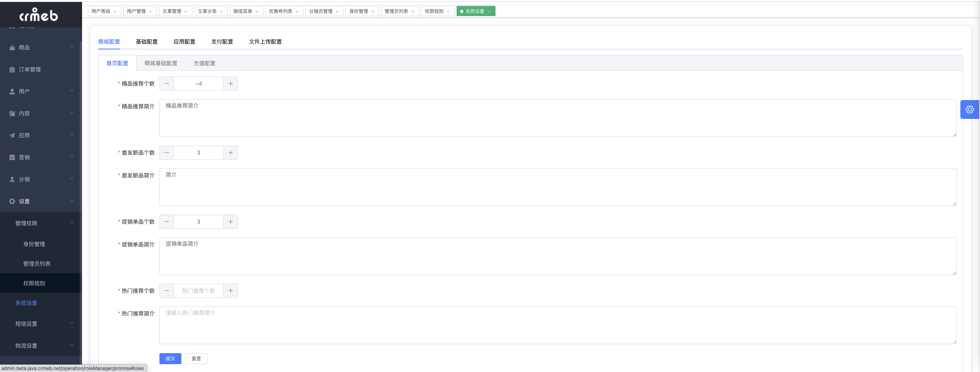The width and height of the screenshot is (980, 372).
Task: Expand the 内容 sidebar menu chevron
Action: pos(72,113)
